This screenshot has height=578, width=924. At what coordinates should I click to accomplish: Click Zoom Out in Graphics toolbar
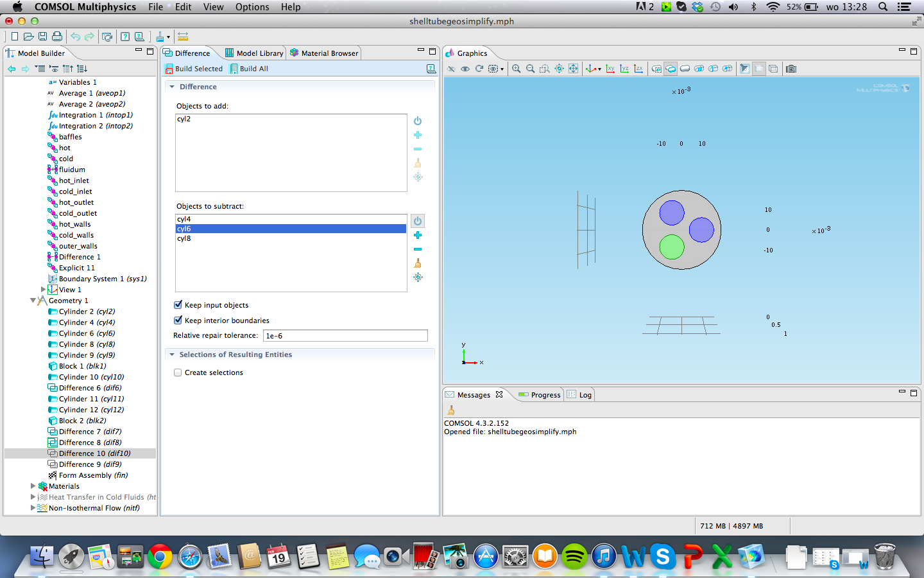[531, 69]
